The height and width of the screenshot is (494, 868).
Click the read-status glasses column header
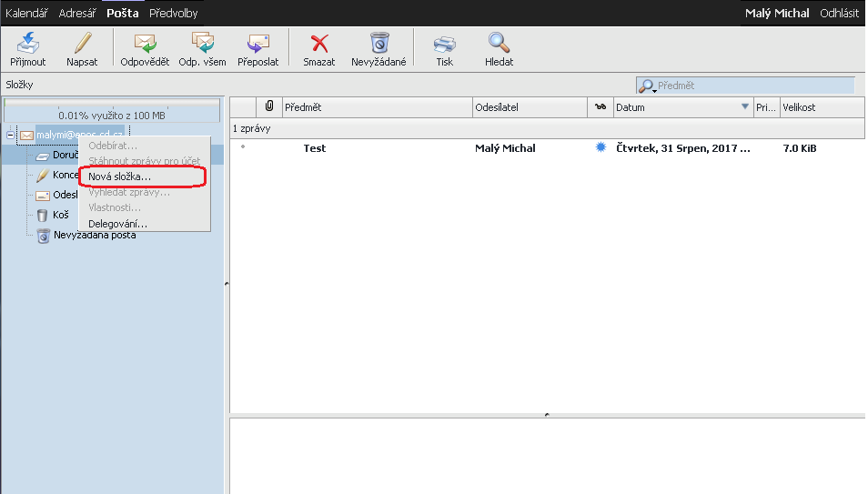click(601, 106)
